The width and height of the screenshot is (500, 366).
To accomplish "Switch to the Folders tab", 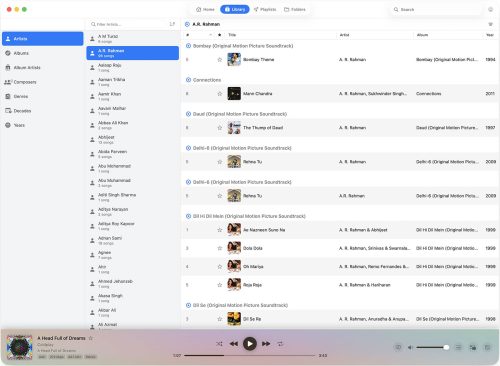I will (295, 9).
